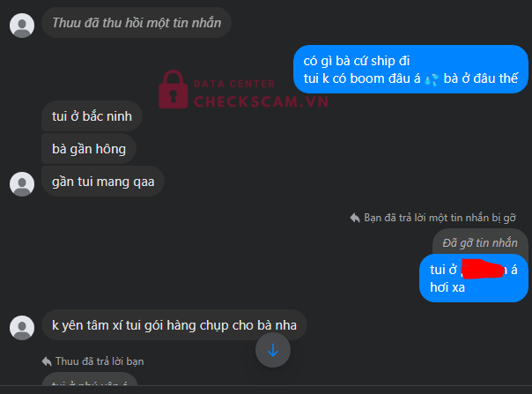This screenshot has height=394, width=532.
Task: Select the blue 'hơi xa' message bubble
Action: coord(474,279)
